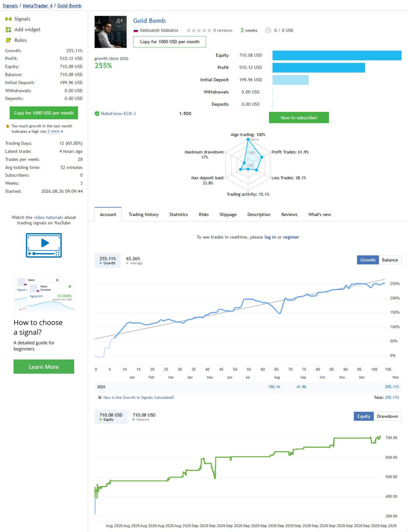Image resolution: width=408 pixels, height=532 pixels.
Task: Open the What's new tab
Action: tap(319, 215)
